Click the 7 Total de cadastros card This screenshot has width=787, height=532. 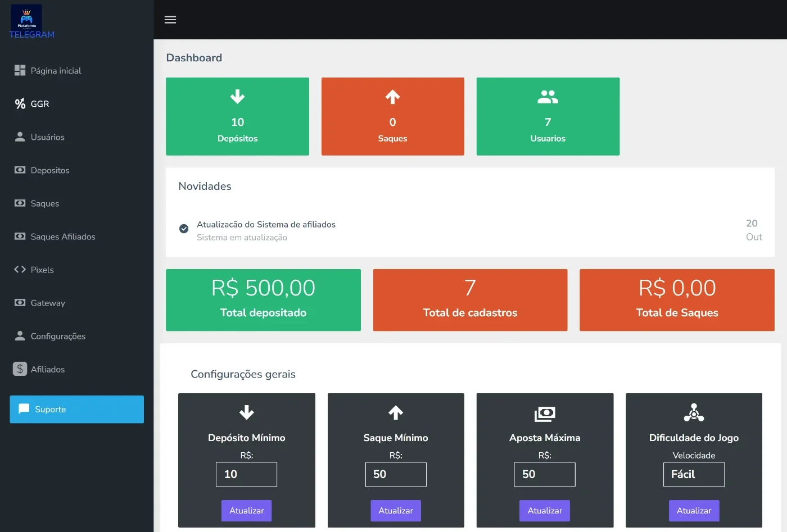(470, 300)
